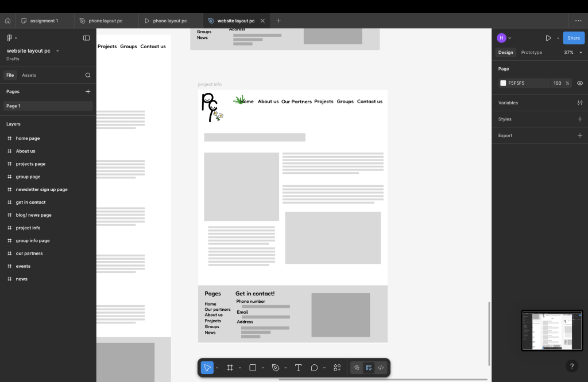The image size is (588, 382).
Task: Switch to Dev Mode toggle
Action: pyautogui.click(x=381, y=368)
